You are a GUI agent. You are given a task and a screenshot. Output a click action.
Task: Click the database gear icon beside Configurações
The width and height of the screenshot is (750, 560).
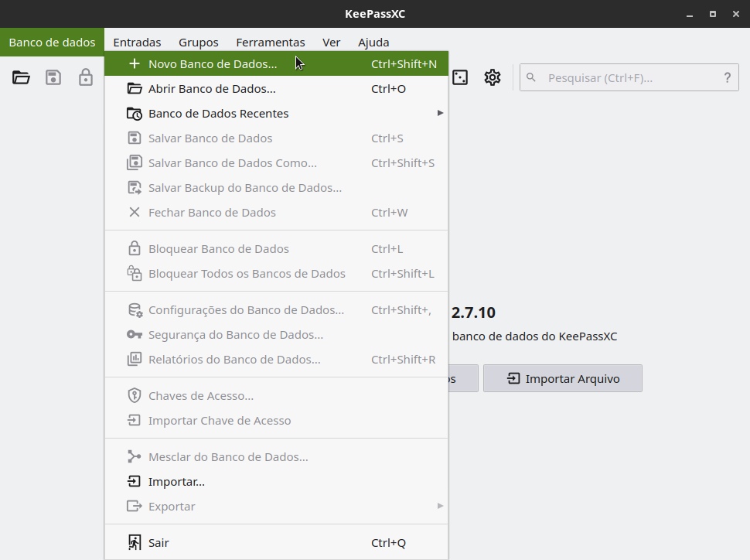[x=135, y=310]
